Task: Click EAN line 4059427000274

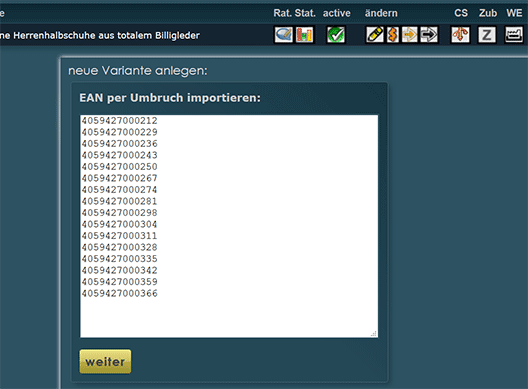Action: point(120,190)
